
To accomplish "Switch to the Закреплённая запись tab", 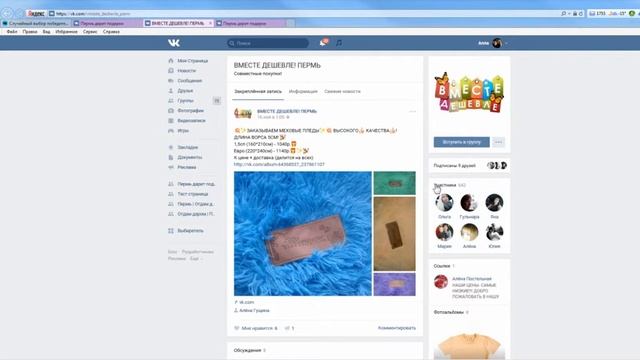I will click(258, 91).
